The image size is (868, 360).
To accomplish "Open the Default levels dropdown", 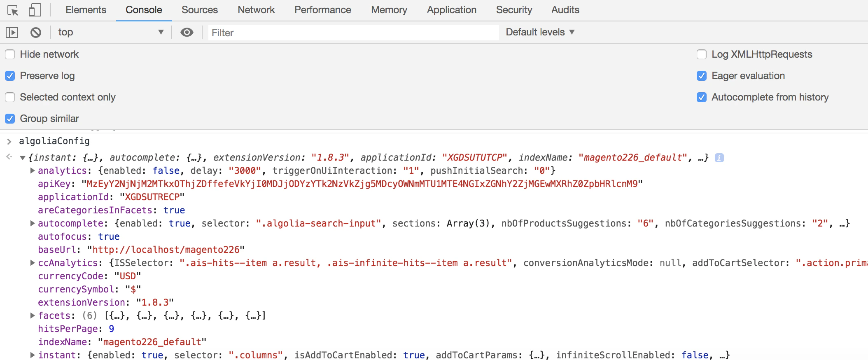I will pyautogui.click(x=540, y=32).
